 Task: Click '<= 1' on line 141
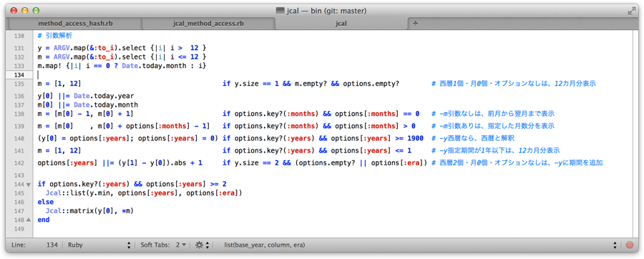point(404,151)
